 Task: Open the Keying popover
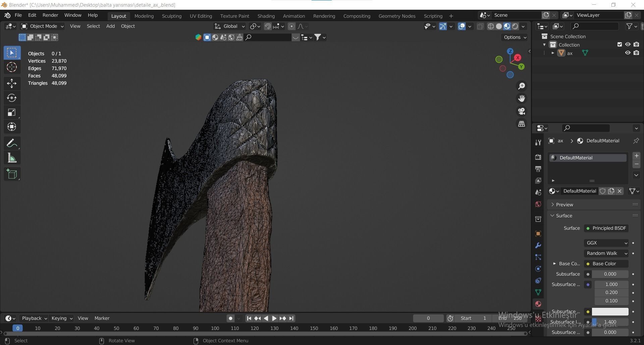pyautogui.click(x=62, y=318)
